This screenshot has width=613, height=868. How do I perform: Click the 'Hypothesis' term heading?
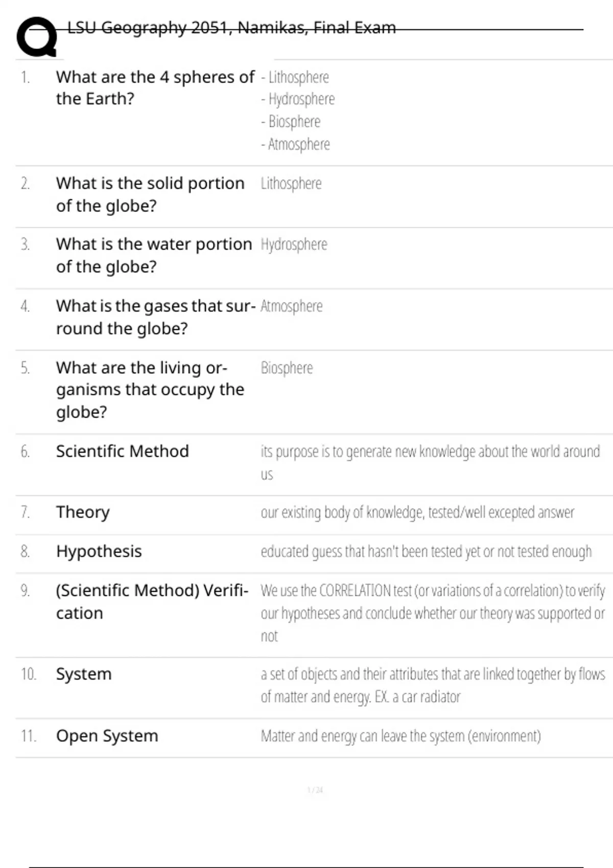click(x=99, y=551)
